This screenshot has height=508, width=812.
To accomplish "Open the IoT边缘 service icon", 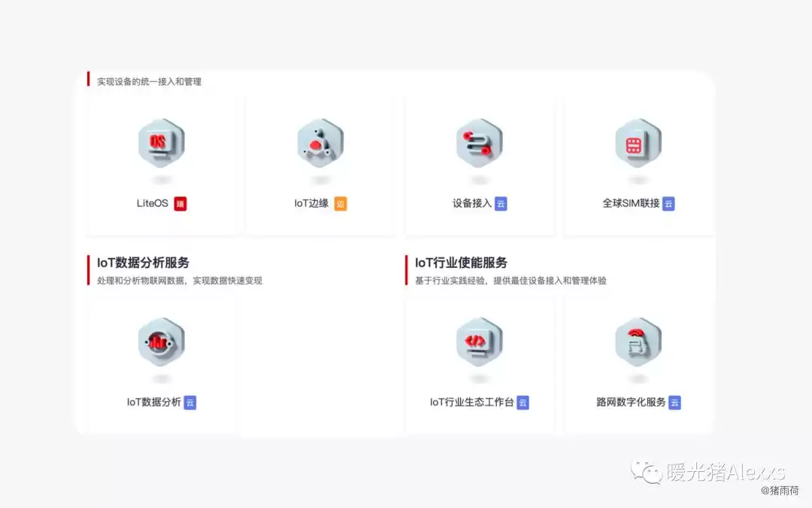I will coord(320,143).
